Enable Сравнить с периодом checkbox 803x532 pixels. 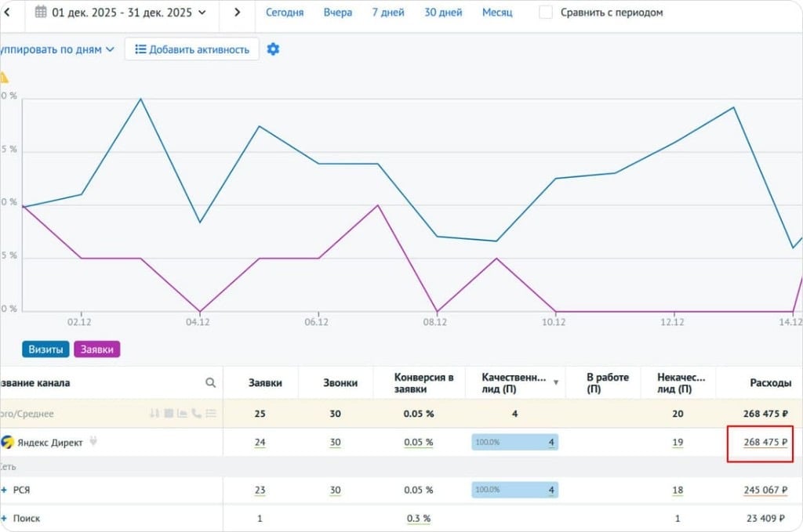click(x=546, y=12)
